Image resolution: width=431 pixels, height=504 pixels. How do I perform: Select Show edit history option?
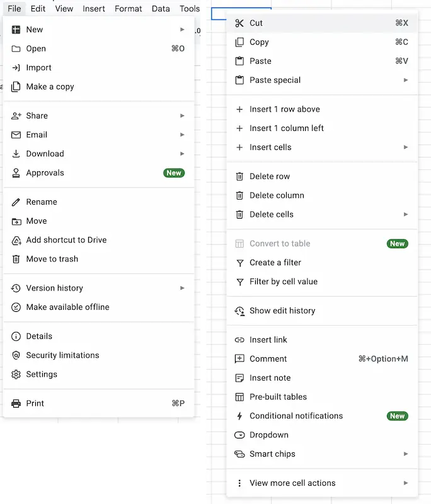point(282,311)
